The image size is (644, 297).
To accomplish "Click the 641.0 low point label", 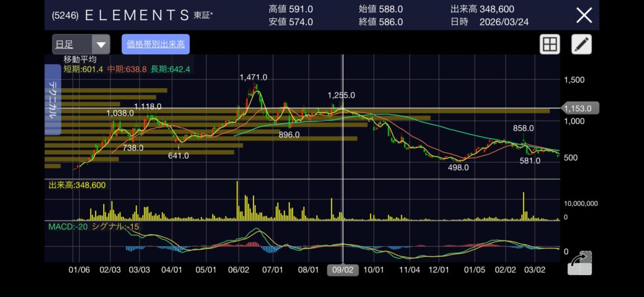I will (x=179, y=155).
